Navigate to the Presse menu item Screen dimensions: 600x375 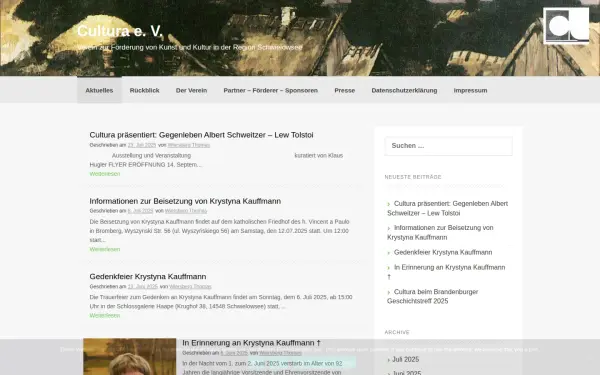pos(344,90)
